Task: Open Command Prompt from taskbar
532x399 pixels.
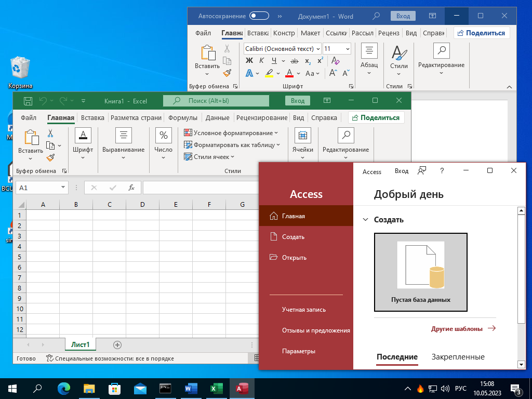Action: (165, 389)
